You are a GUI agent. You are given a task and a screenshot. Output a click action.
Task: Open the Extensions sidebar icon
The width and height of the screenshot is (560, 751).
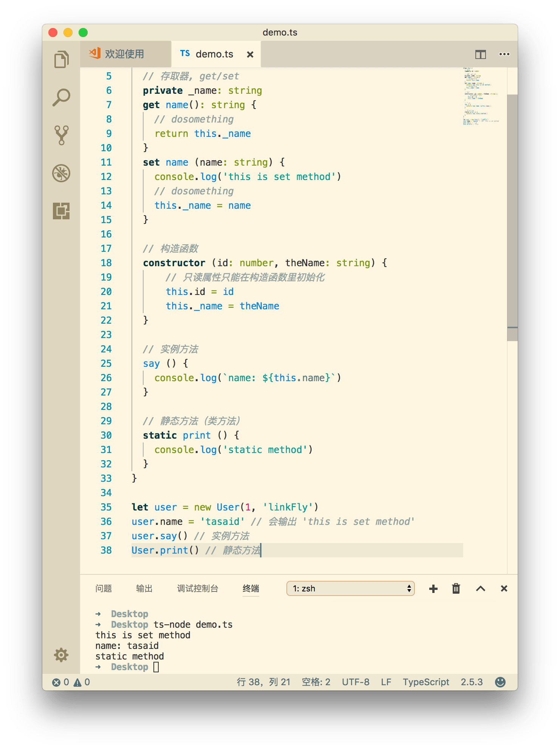click(x=61, y=211)
